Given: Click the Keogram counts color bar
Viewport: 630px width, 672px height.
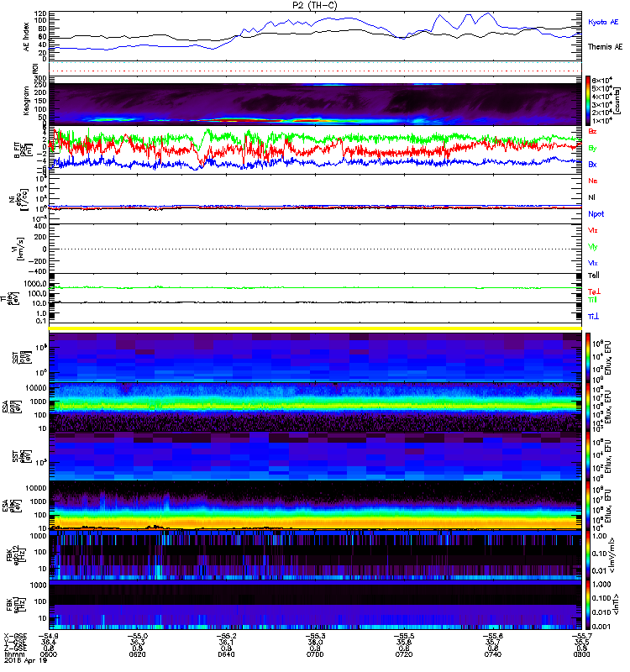Looking at the screenshot, I should coord(588,100).
